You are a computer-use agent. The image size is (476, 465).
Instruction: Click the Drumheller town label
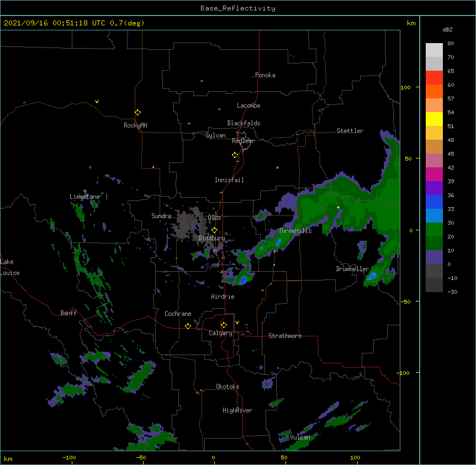click(352, 269)
